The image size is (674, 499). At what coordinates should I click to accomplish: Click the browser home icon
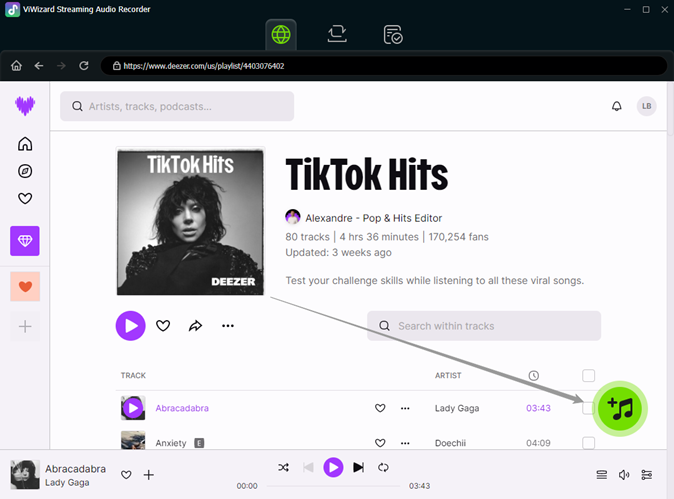16,66
